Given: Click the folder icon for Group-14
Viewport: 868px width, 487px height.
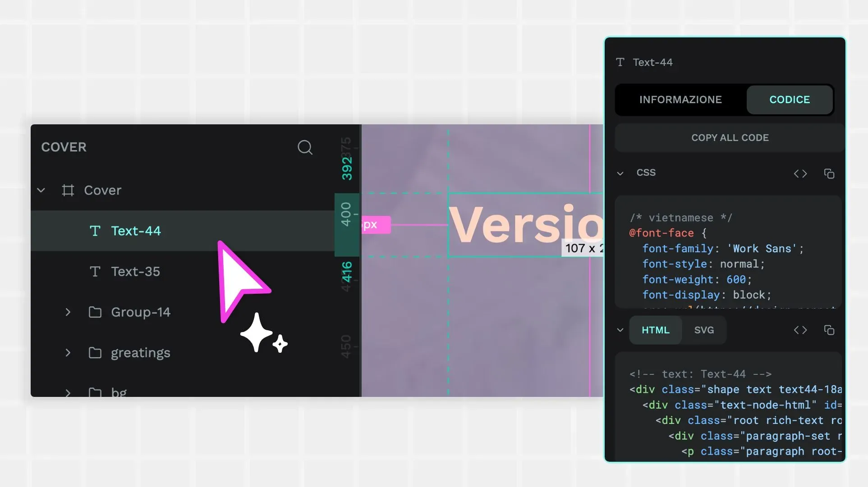Looking at the screenshot, I should (x=95, y=312).
